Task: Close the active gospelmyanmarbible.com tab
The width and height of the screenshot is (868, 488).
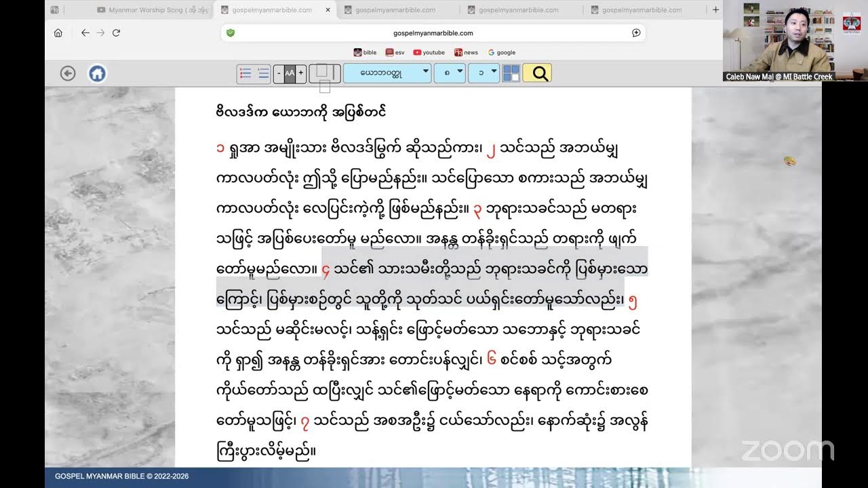Action: click(328, 10)
